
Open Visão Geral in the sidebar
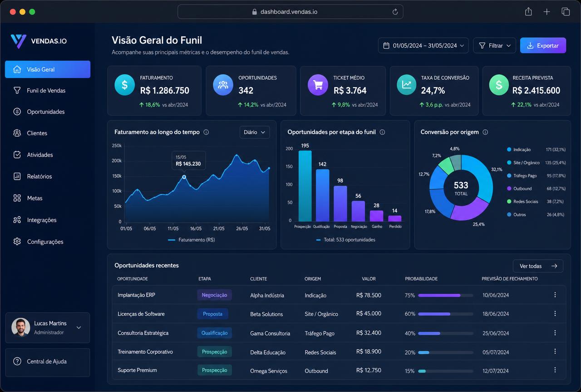48,69
